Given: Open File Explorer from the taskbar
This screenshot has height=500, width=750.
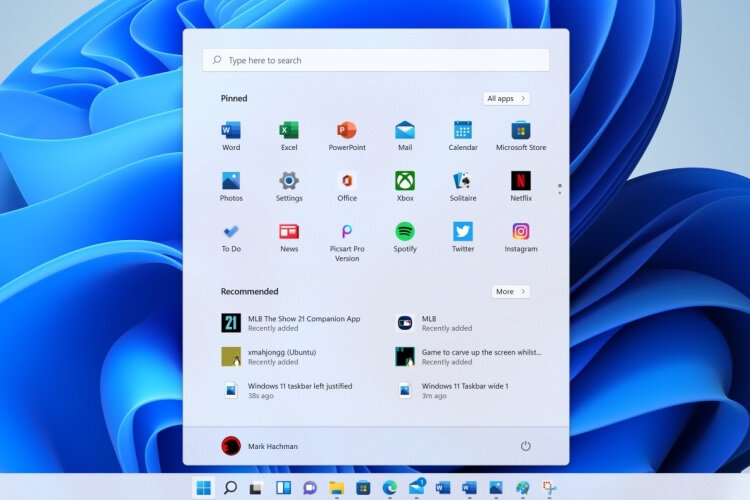Looking at the screenshot, I should [336, 488].
